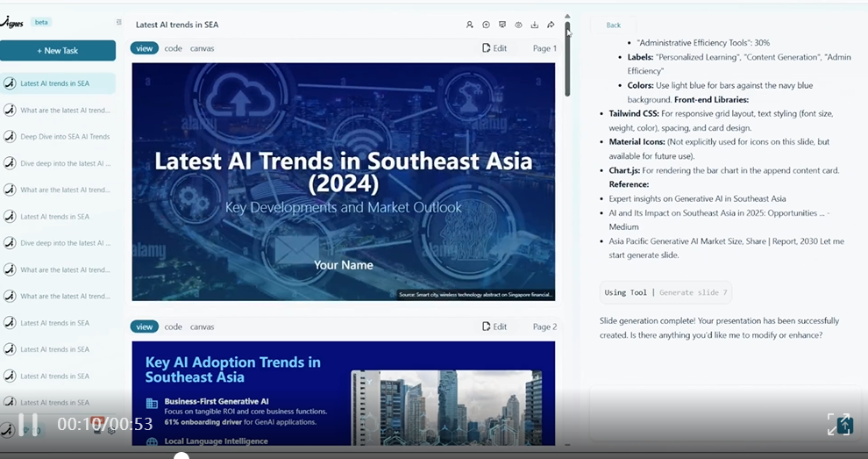Image resolution: width=868 pixels, height=459 pixels.
Task: Click the video progress scrubber handle
Action: [181, 456]
